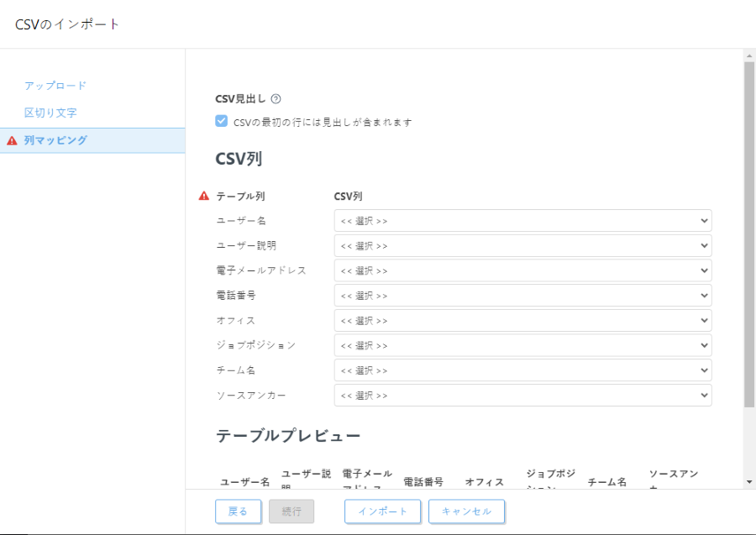The width and height of the screenshot is (756, 535).
Task: Click the help icon beside CSV見出し
Action: (x=277, y=98)
